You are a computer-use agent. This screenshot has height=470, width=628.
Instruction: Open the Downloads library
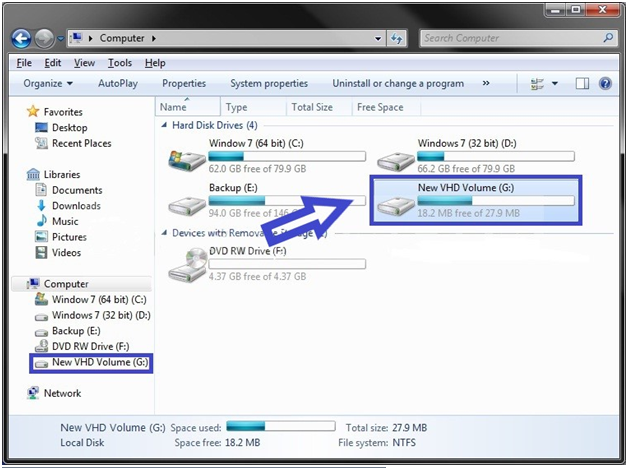[76, 206]
